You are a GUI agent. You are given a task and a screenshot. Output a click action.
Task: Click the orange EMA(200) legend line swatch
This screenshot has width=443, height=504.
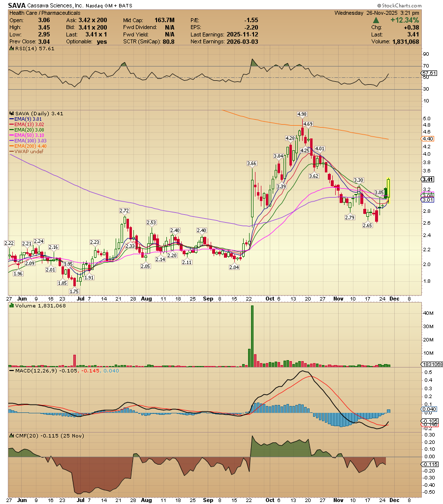12,146
